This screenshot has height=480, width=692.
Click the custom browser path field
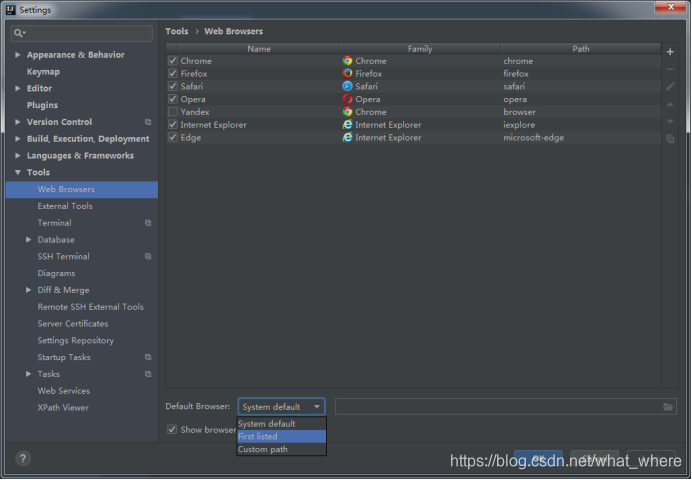click(506, 407)
